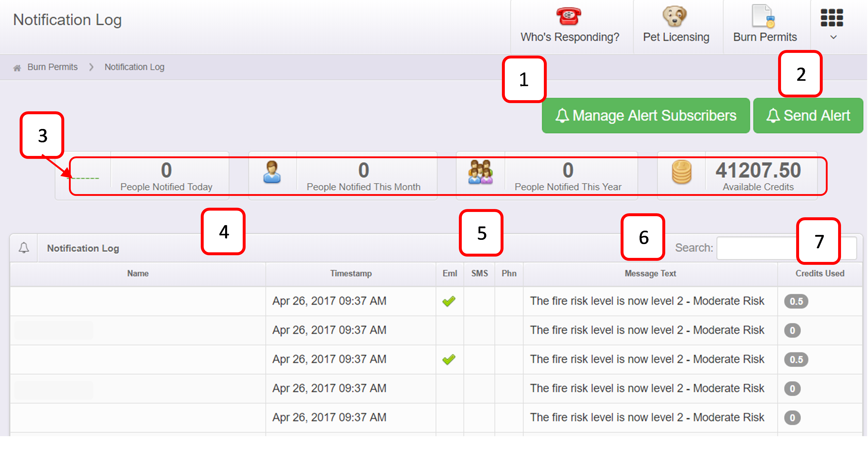This screenshot has width=868, height=454.
Task: Click Manage Alert Subscribers button
Action: (x=645, y=116)
